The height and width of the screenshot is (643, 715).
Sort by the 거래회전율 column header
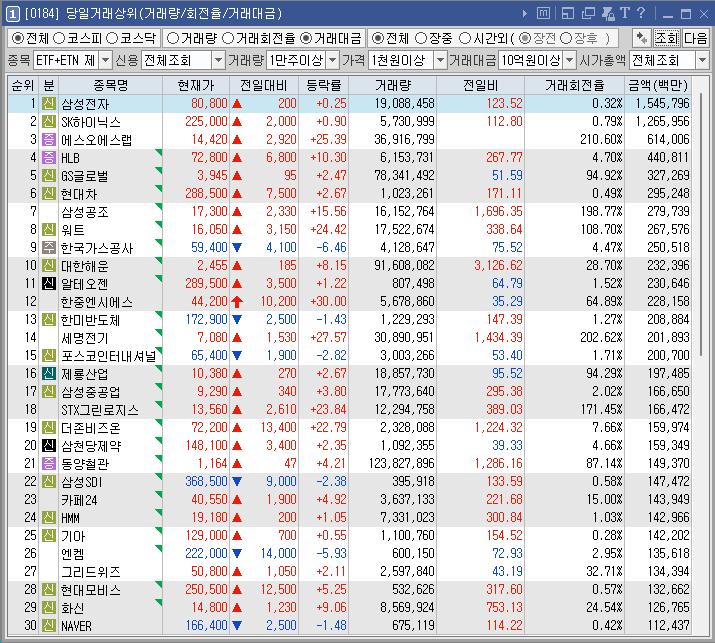(x=574, y=85)
